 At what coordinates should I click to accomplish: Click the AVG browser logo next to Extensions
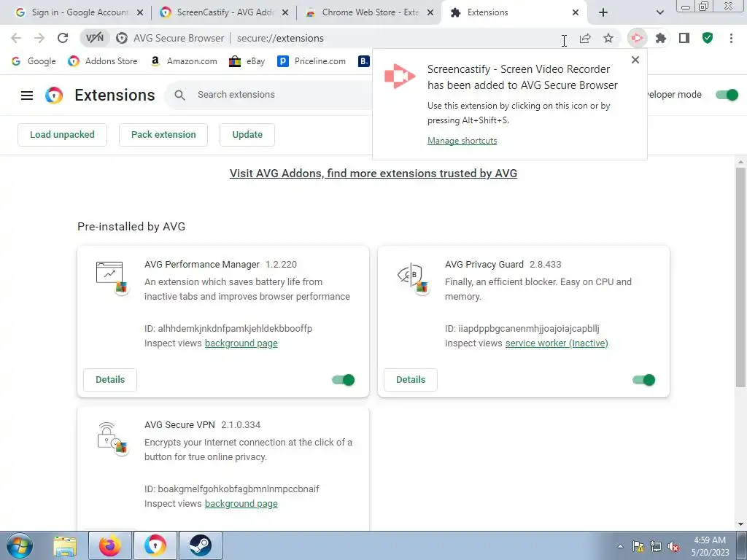(x=54, y=96)
